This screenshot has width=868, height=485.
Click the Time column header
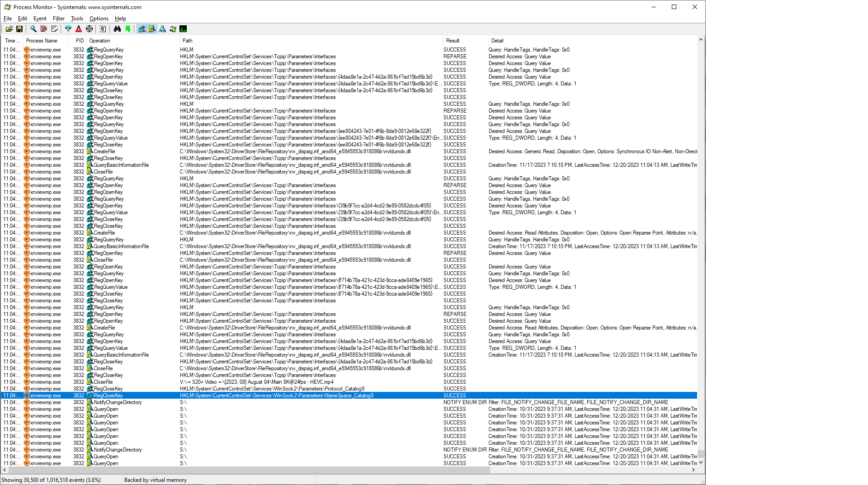coord(12,41)
